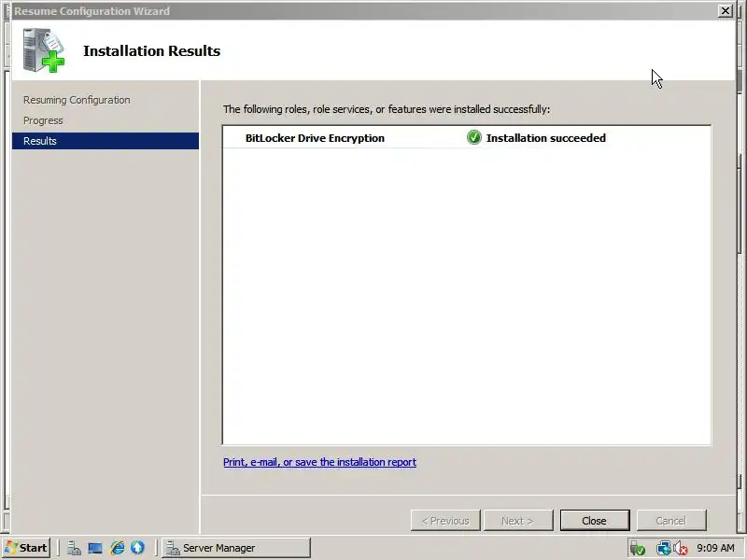Viewport: 747px width, 560px height.
Task: Select the Progress step in the sidebar
Action: 43,120
